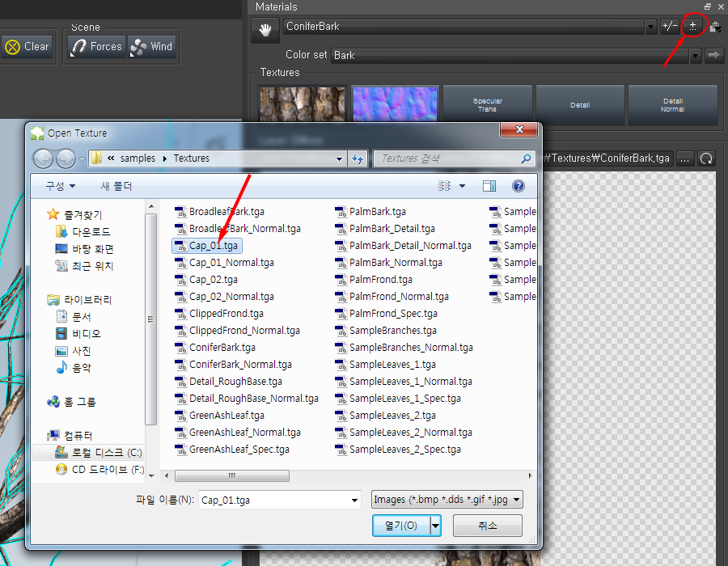Click the forward navigation arrow in Open Texture
Screen dimensions: 728x566
click(x=66, y=158)
